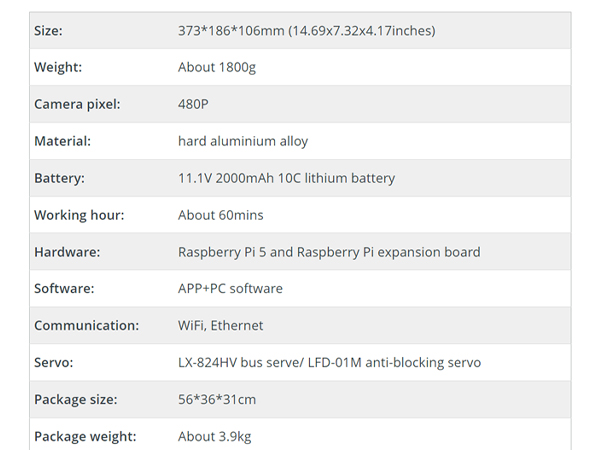Screen dimensions: 600x450
Task: Click the "Material:" label
Action: pyautogui.click(x=62, y=141)
